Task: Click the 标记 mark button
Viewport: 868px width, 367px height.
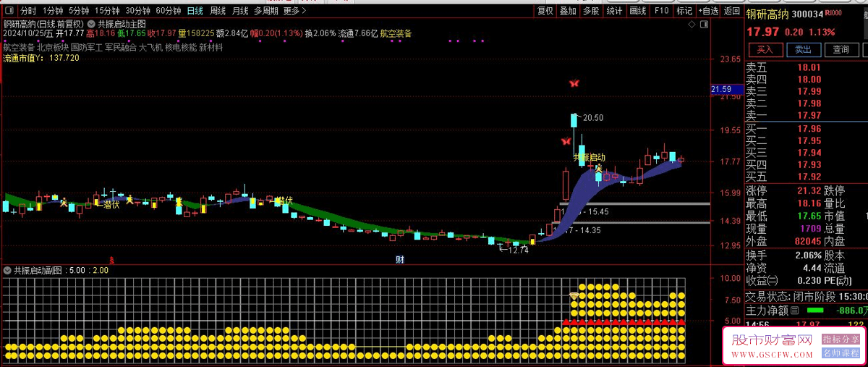Action: coord(684,11)
